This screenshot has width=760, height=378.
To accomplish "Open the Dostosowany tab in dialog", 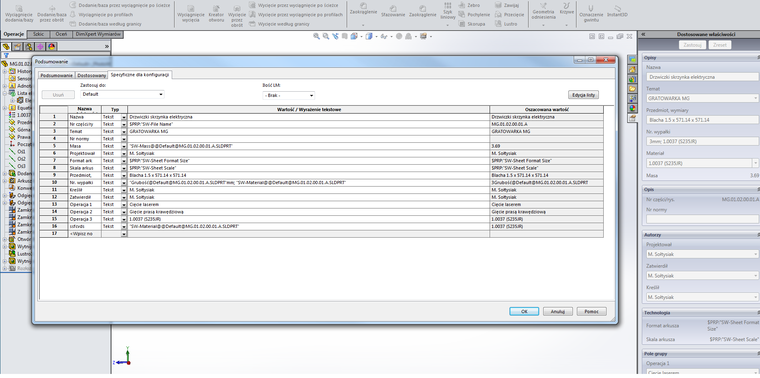I will [x=92, y=76].
